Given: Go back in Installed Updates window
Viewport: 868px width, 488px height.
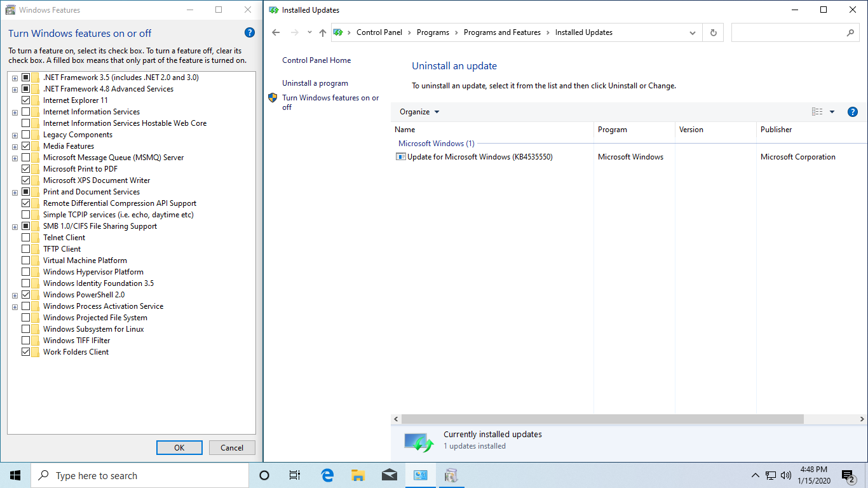Looking at the screenshot, I should click(x=276, y=32).
